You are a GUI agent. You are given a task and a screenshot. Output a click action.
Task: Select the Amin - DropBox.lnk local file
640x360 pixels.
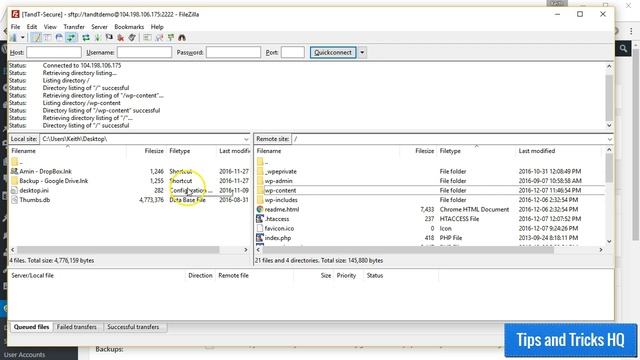45,171
